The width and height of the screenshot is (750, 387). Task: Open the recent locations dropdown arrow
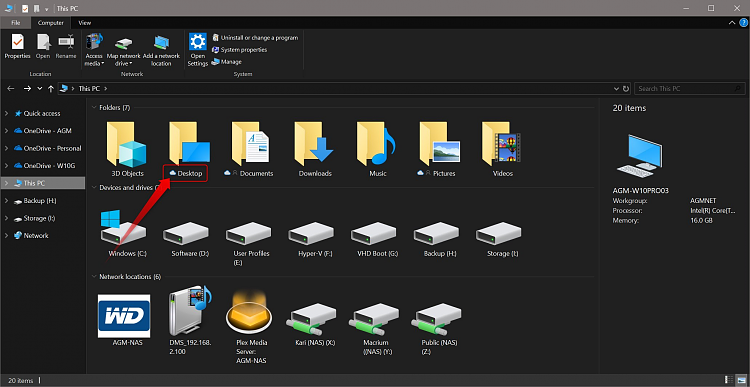[x=40, y=89]
